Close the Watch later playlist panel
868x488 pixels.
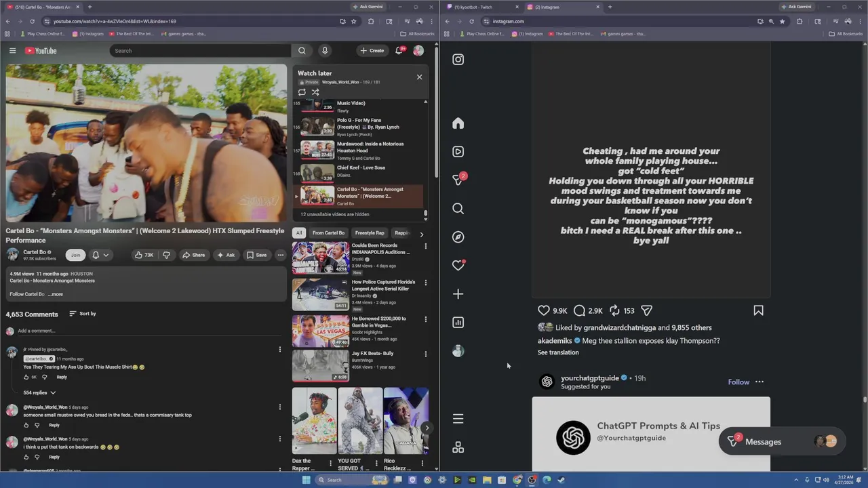pyautogui.click(x=419, y=77)
